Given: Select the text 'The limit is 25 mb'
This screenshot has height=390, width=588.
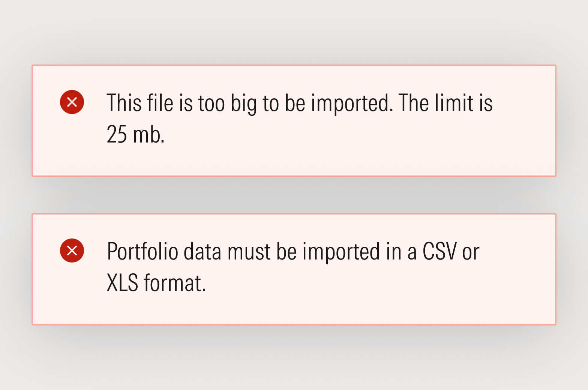Looking at the screenshot, I should [446, 103].
